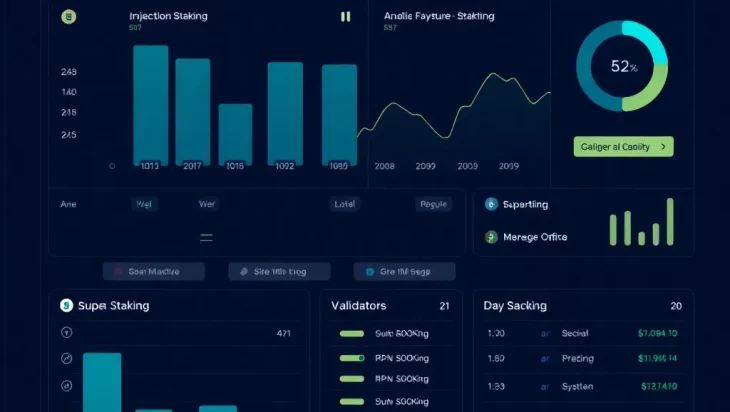Click the green mini bar chart icon
730x412 pixels.
(x=641, y=222)
